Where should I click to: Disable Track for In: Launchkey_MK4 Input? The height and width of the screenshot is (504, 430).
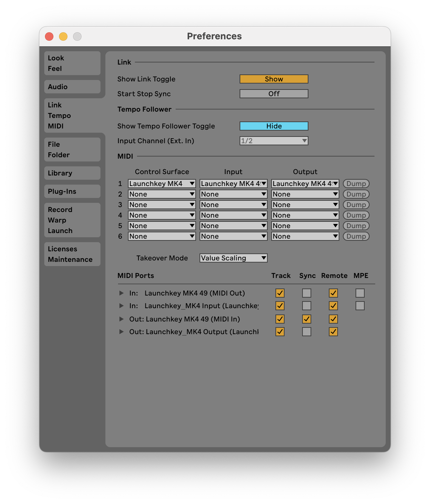click(280, 306)
